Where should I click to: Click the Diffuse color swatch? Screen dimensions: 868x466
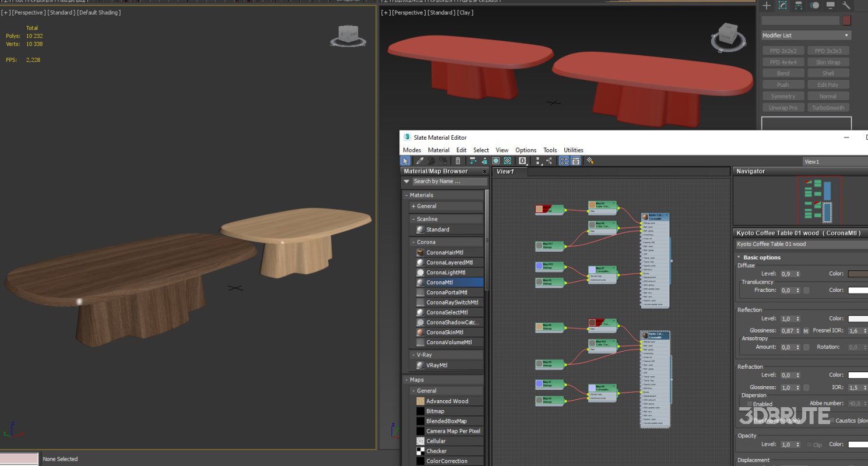tap(858, 274)
